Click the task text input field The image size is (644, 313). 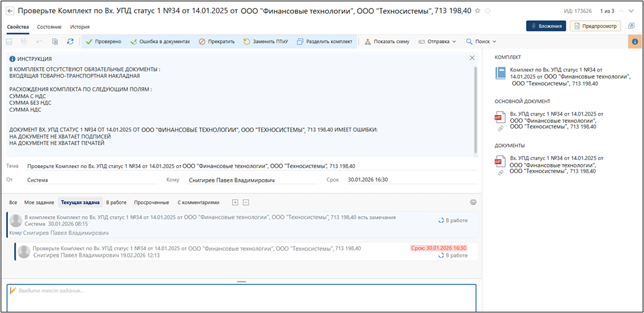pyautogui.click(x=241, y=297)
